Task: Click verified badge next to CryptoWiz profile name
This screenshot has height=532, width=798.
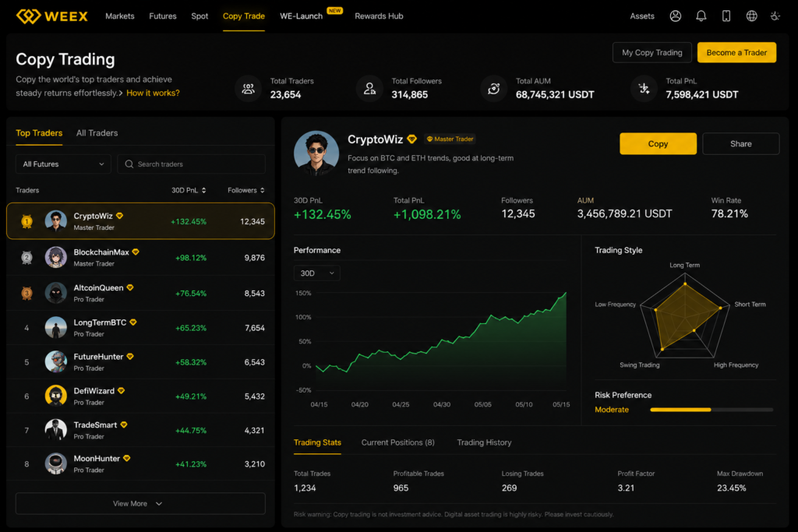Action: [x=412, y=139]
